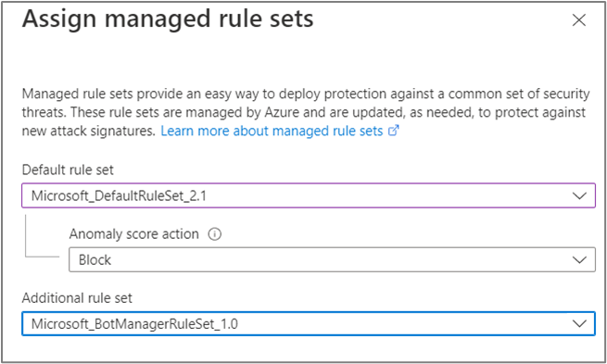Click the Additional rule set label
The height and width of the screenshot is (364, 607).
click(77, 298)
